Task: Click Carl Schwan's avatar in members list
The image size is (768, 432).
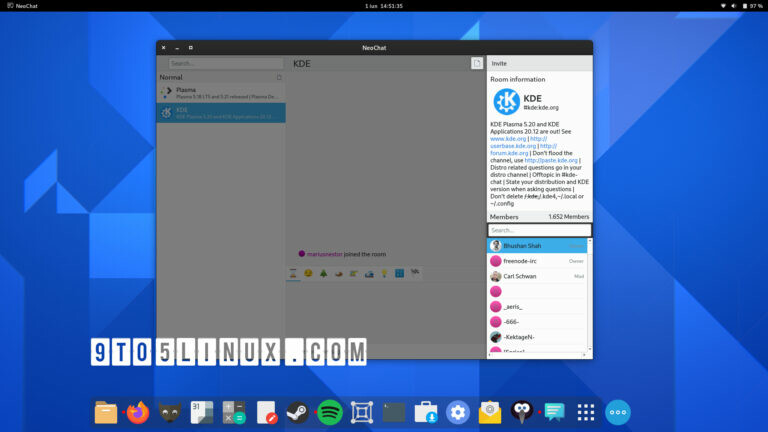Action: (x=496, y=276)
